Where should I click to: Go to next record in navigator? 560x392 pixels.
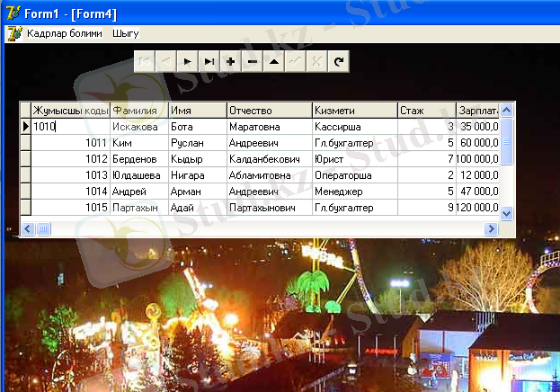(188, 61)
